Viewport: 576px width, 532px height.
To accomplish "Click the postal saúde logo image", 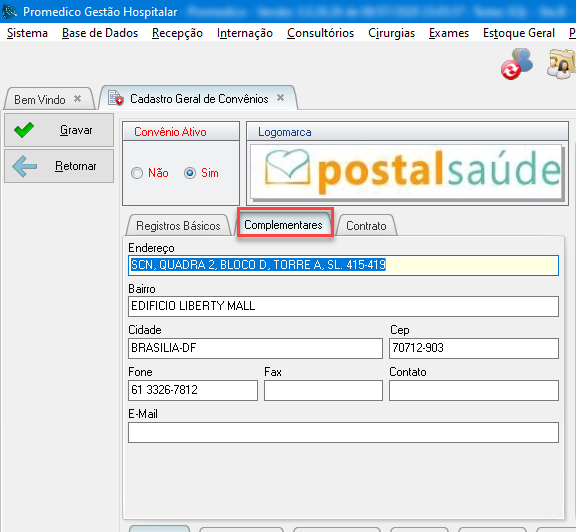I will tap(406, 172).
